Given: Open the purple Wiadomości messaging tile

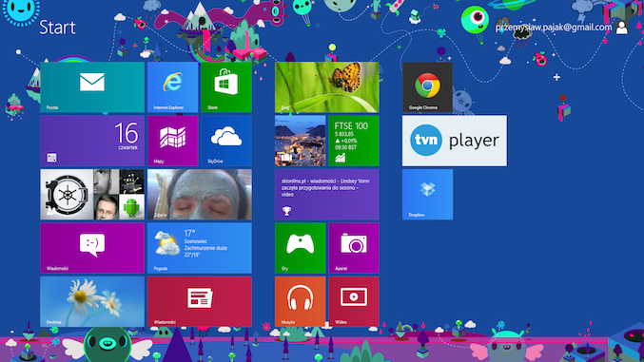Looking at the screenshot, I should coord(92,248).
